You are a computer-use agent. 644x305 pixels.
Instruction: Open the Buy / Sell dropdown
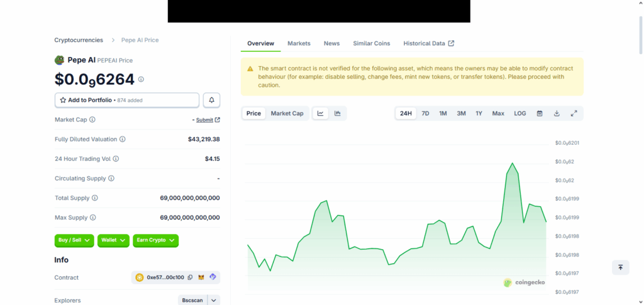[x=75, y=240]
